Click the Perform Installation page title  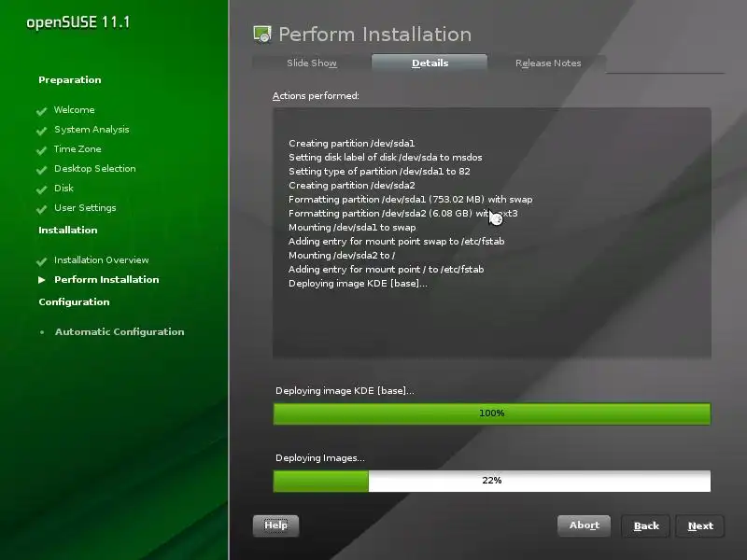[x=375, y=35]
